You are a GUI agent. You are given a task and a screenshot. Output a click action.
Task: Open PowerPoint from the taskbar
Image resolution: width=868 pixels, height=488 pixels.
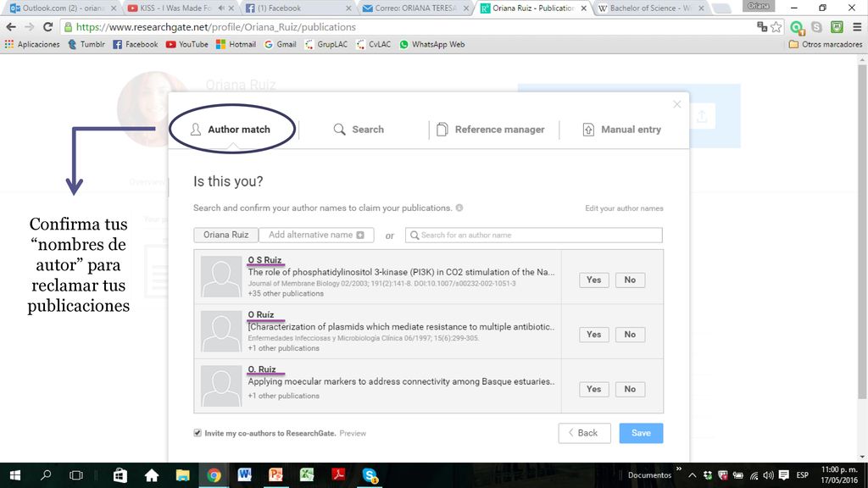[x=275, y=475]
